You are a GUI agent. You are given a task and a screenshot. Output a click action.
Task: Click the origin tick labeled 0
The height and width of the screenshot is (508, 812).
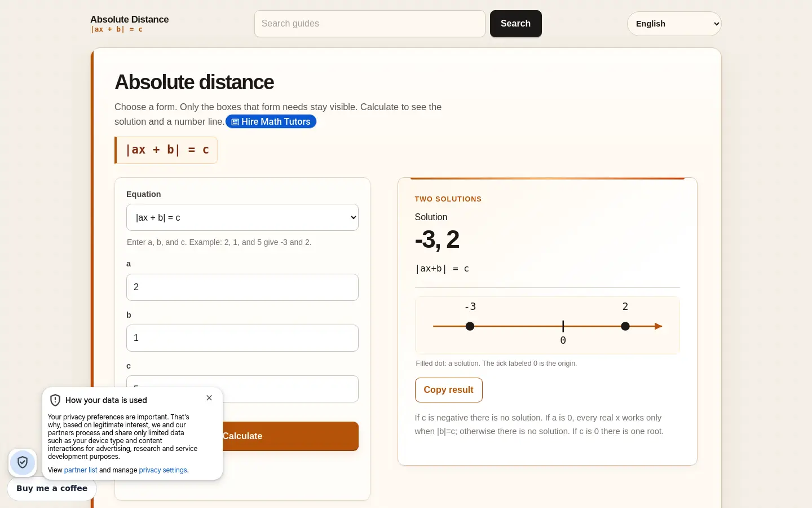tap(563, 326)
